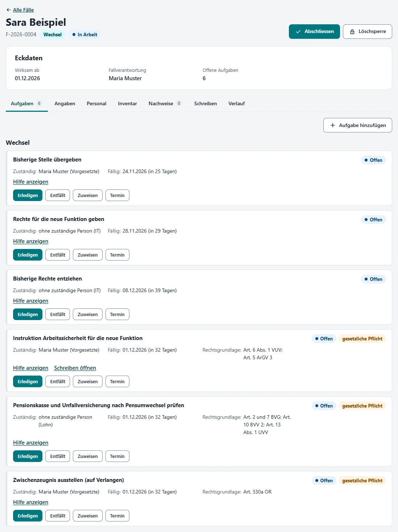Click the Schreiben öffnen link

[75, 368]
